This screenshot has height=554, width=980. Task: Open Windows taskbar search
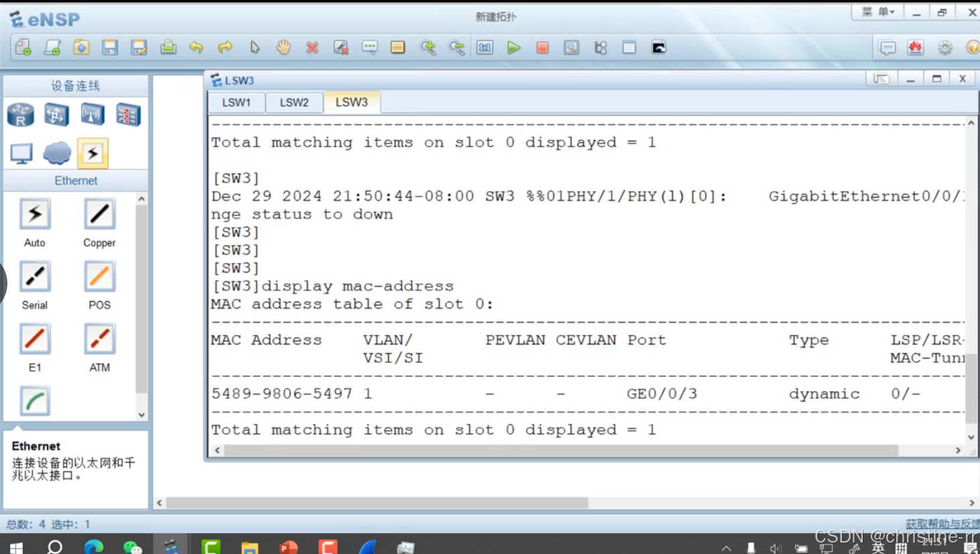(x=55, y=547)
